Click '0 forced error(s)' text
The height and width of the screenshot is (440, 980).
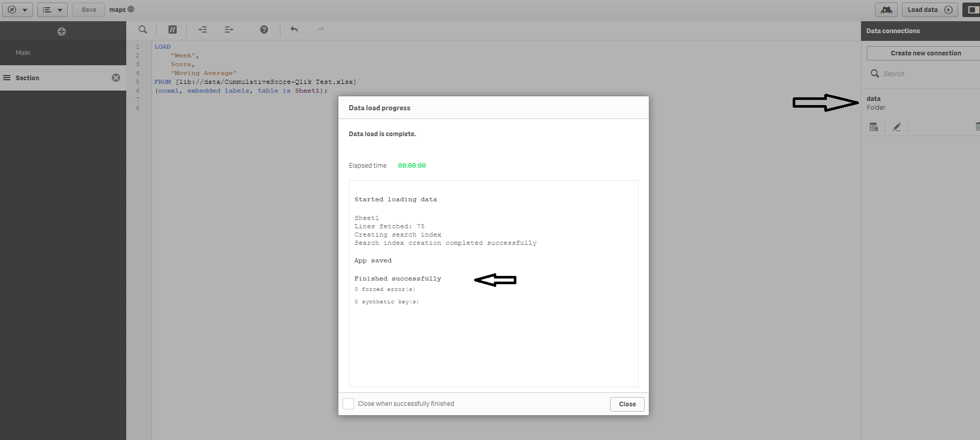tap(384, 289)
